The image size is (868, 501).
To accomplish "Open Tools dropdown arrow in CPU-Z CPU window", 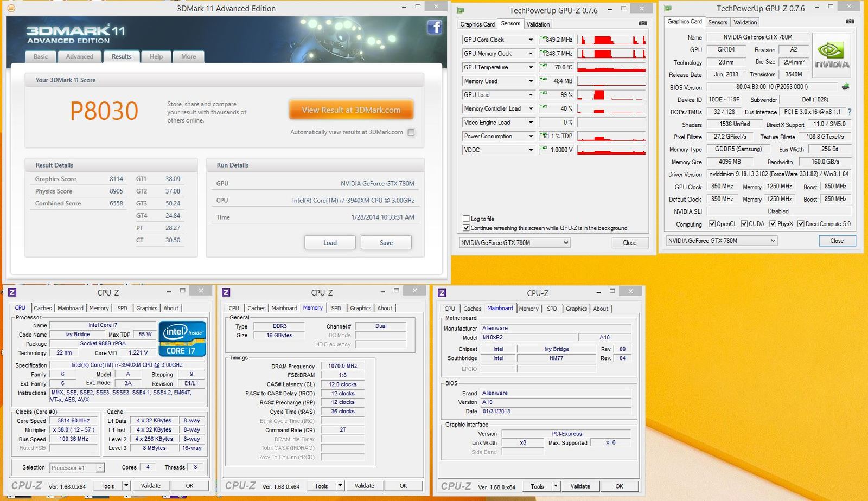I will [126, 486].
